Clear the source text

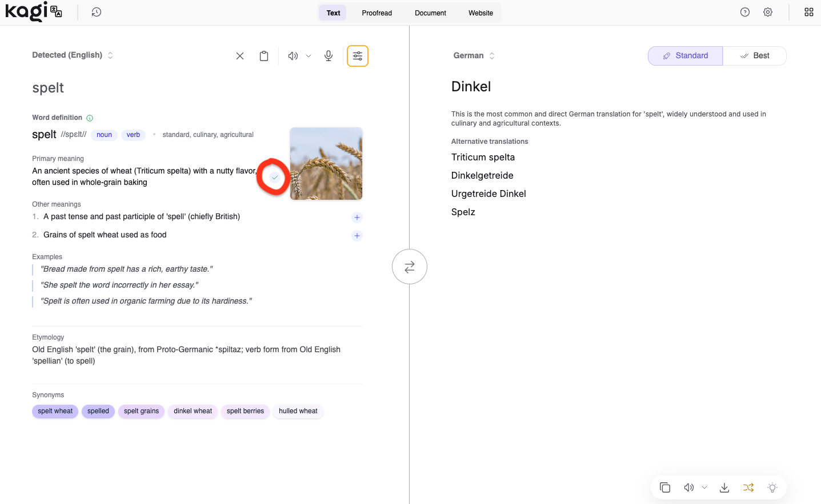click(240, 56)
